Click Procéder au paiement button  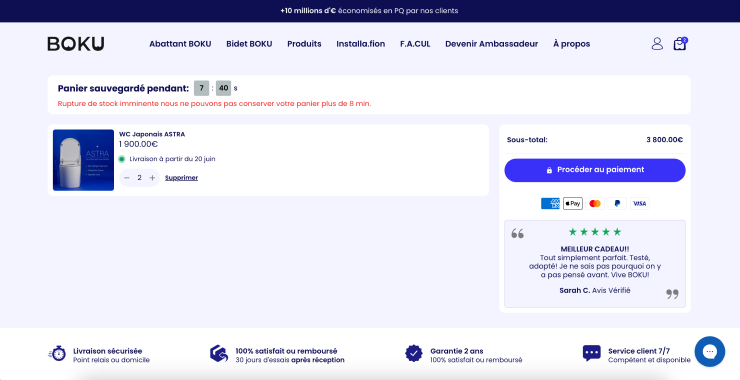595,170
